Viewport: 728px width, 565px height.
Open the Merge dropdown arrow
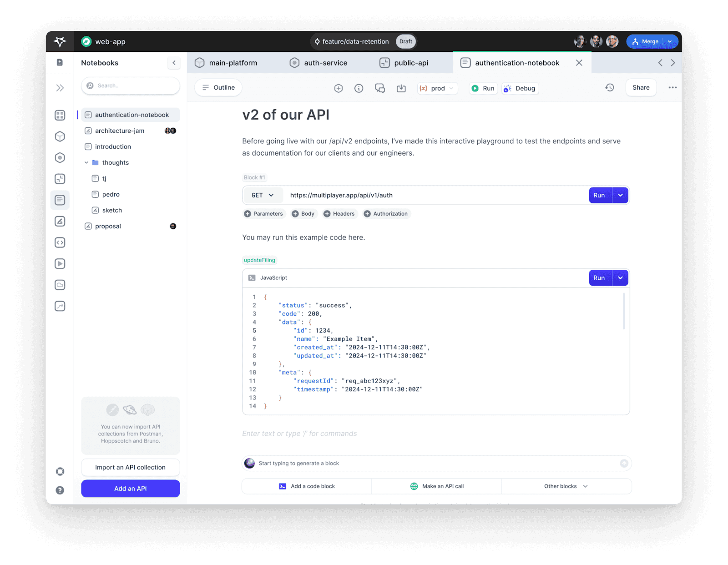click(x=670, y=41)
